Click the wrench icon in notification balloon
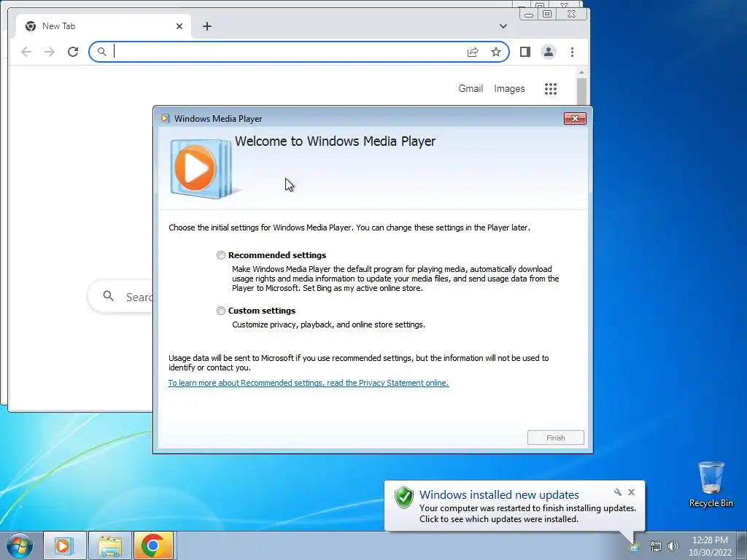This screenshot has width=747, height=560. [617, 492]
